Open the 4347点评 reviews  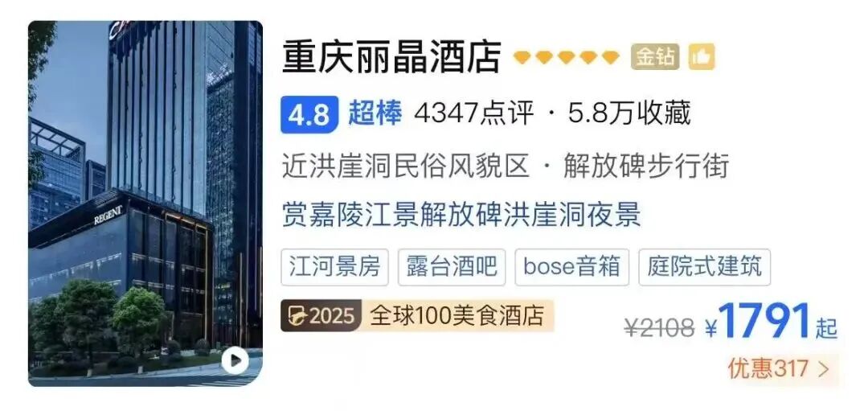[474, 115]
